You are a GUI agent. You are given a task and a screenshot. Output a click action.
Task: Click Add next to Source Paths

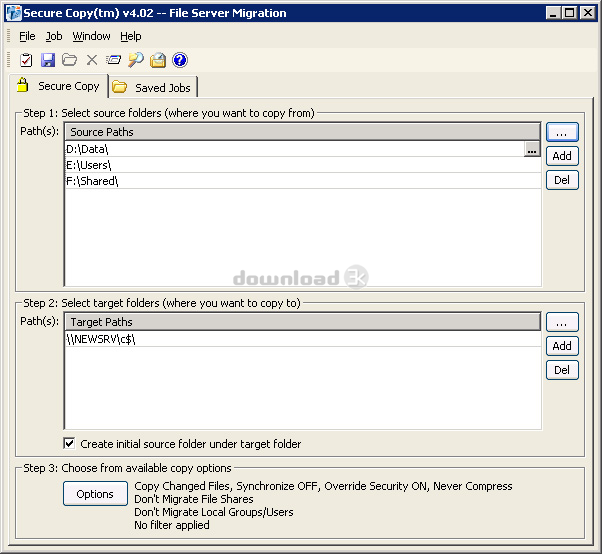562,156
